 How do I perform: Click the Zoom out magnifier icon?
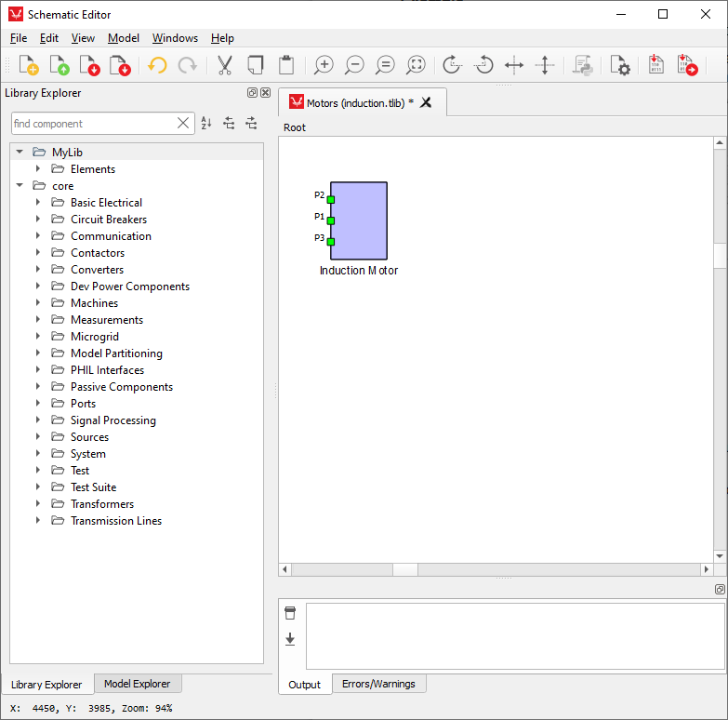click(x=354, y=65)
